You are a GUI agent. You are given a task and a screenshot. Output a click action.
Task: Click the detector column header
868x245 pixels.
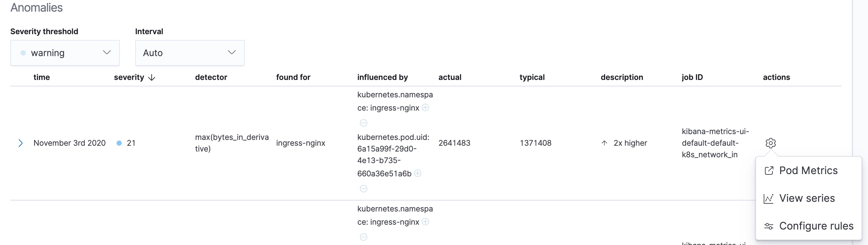tap(211, 77)
